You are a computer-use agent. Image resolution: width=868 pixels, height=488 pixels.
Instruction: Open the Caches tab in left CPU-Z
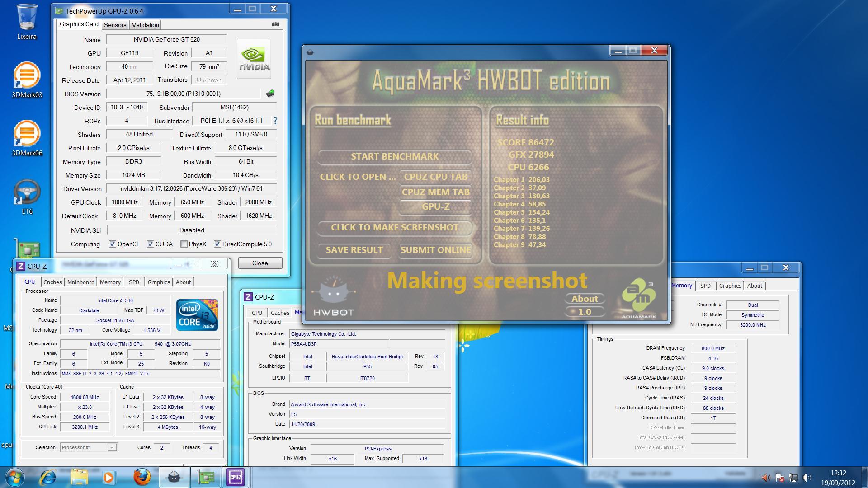point(53,282)
